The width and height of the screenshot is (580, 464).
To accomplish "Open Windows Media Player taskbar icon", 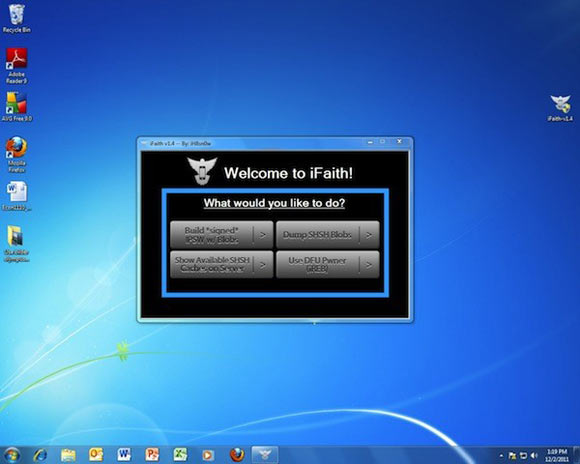I will [x=208, y=455].
